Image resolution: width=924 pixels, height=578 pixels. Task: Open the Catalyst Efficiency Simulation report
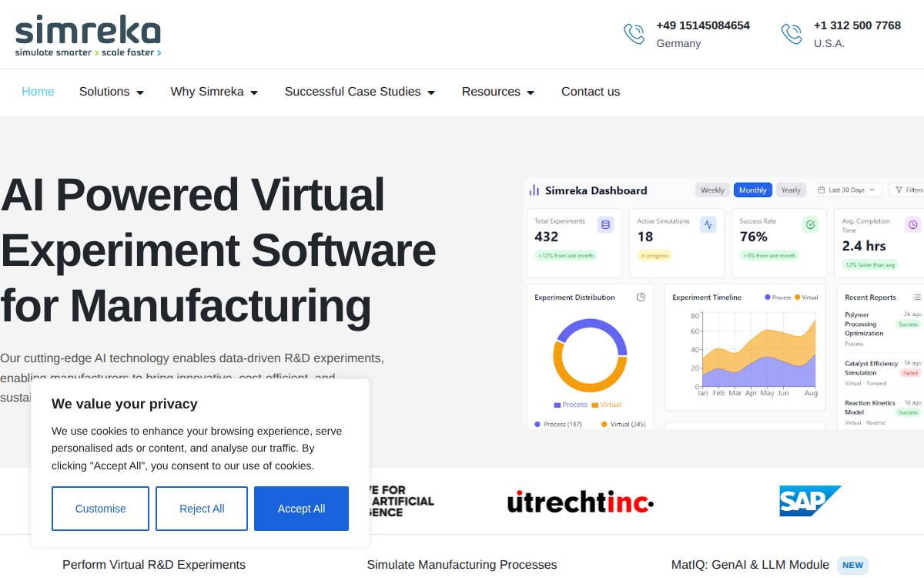(882, 373)
